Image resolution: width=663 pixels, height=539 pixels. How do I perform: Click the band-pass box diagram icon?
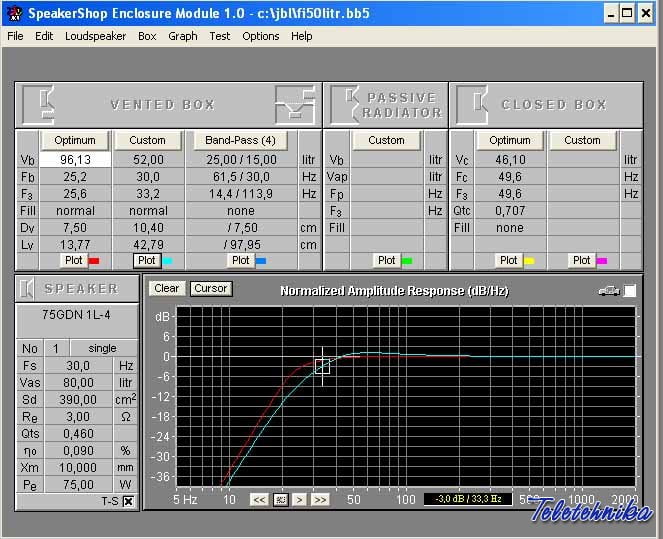coord(295,104)
